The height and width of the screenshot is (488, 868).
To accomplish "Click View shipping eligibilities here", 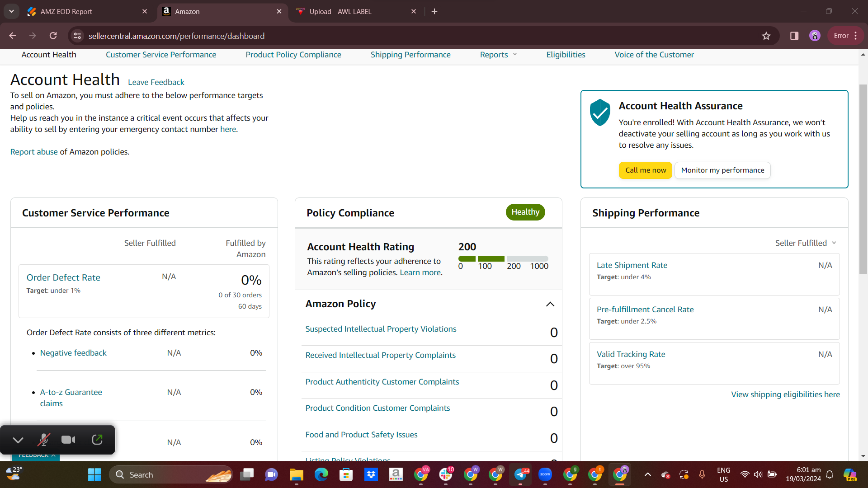I will pos(785,394).
